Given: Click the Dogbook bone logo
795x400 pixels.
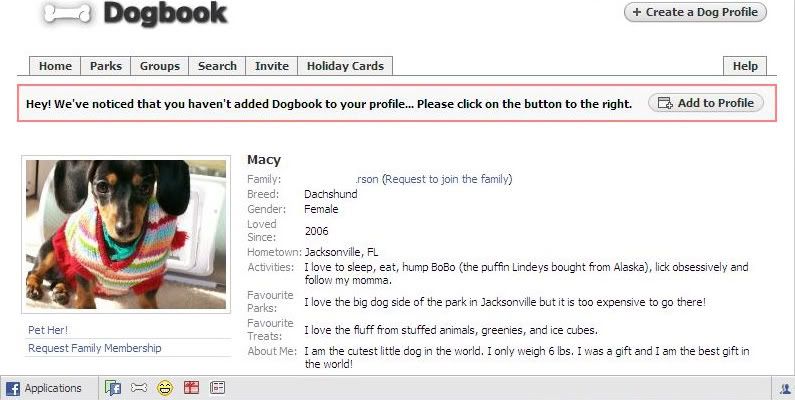Looking at the screenshot, I should [x=67, y=14].
